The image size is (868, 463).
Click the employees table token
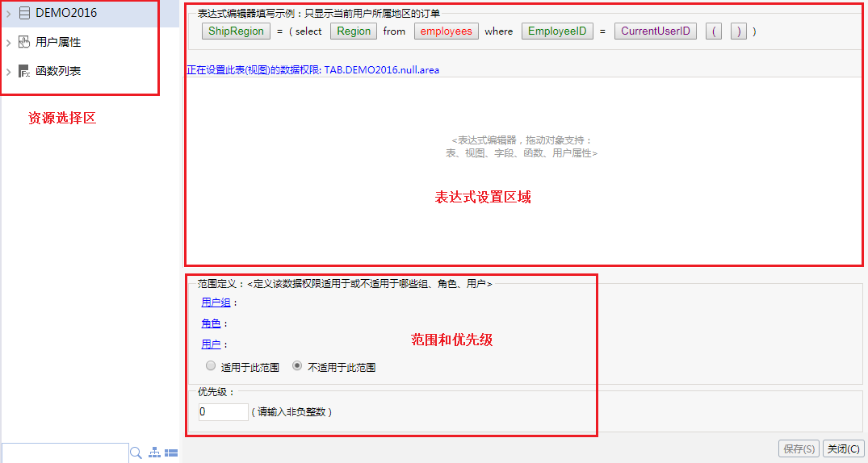tap(447, 31)
